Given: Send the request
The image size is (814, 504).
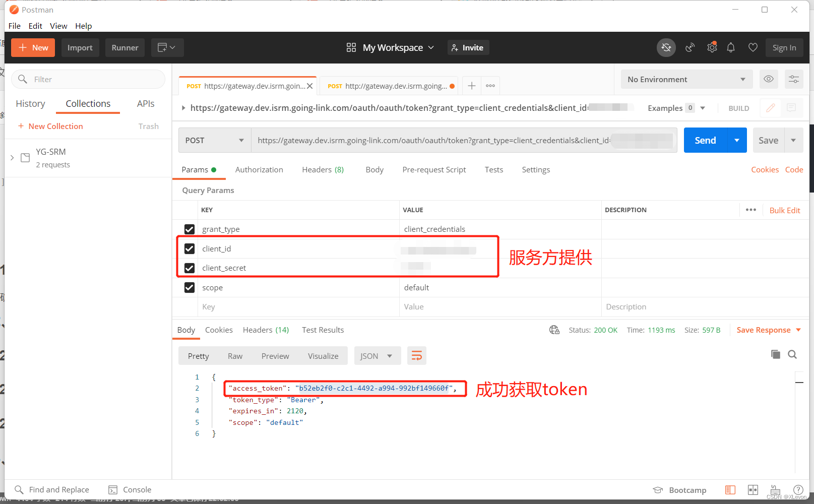Looking at the screenshot, I should pyautogui.click(x=706, y=140).
